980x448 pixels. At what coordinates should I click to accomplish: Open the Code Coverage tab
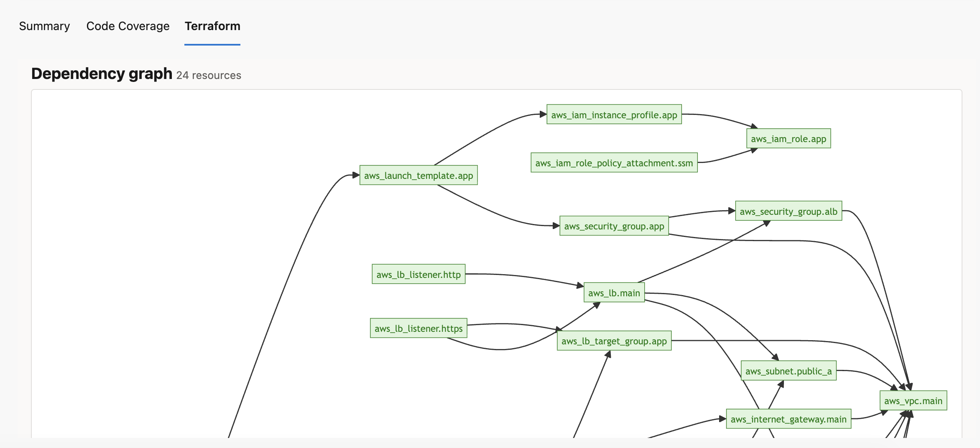[x=128, y=26]
